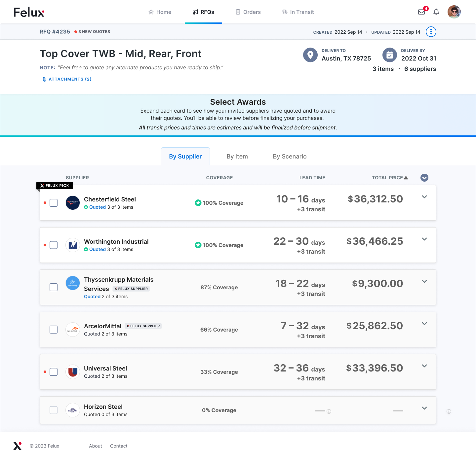Image resolution: width=476 pixels, height=460 pixels.
Task: Click the attachments paperclip icon
Action: pos(44,79)
